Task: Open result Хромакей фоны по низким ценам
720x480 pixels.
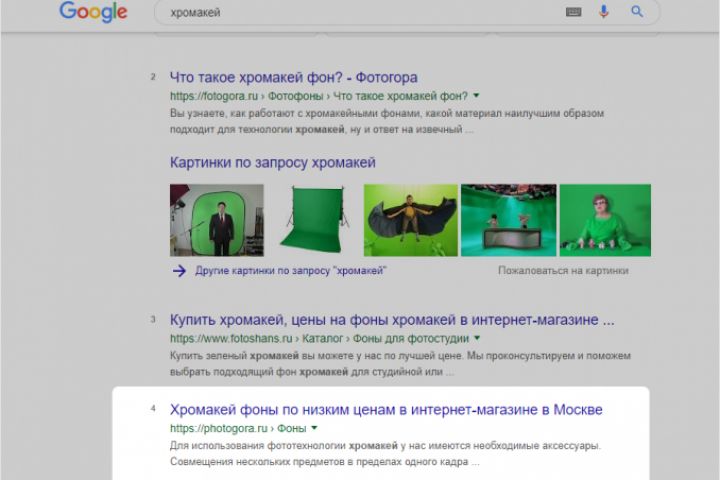Action: [386, 409]
